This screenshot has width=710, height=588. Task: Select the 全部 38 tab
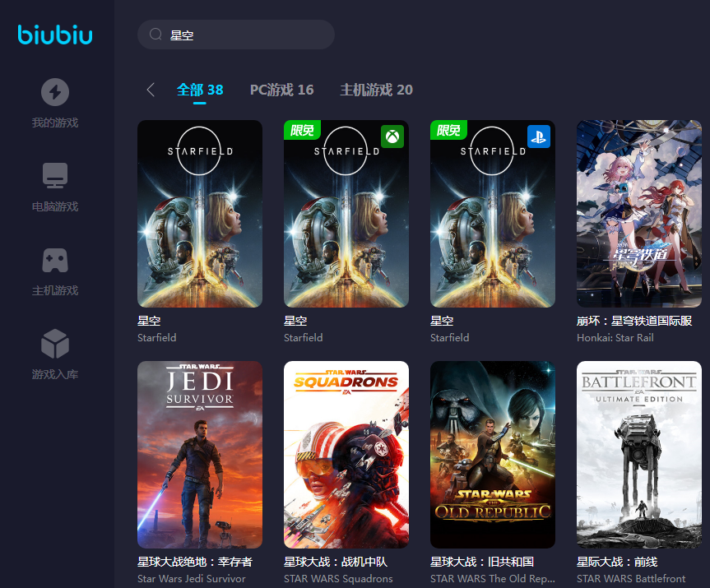point(200,90)
